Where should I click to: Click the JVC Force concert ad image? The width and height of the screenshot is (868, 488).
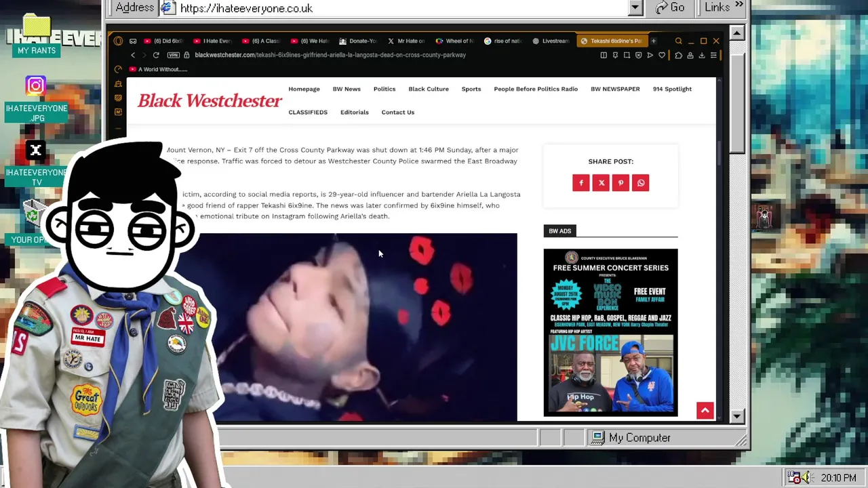pos(610,332)
